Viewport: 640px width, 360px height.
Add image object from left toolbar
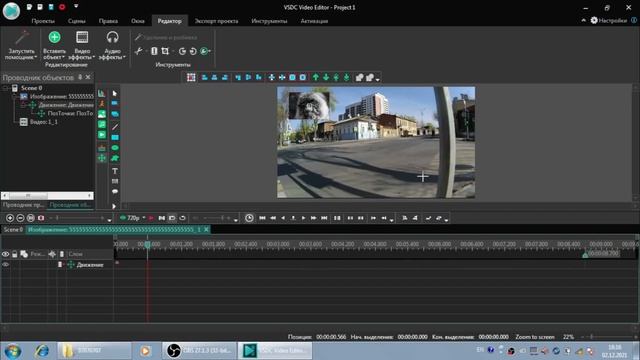[102, 114]
